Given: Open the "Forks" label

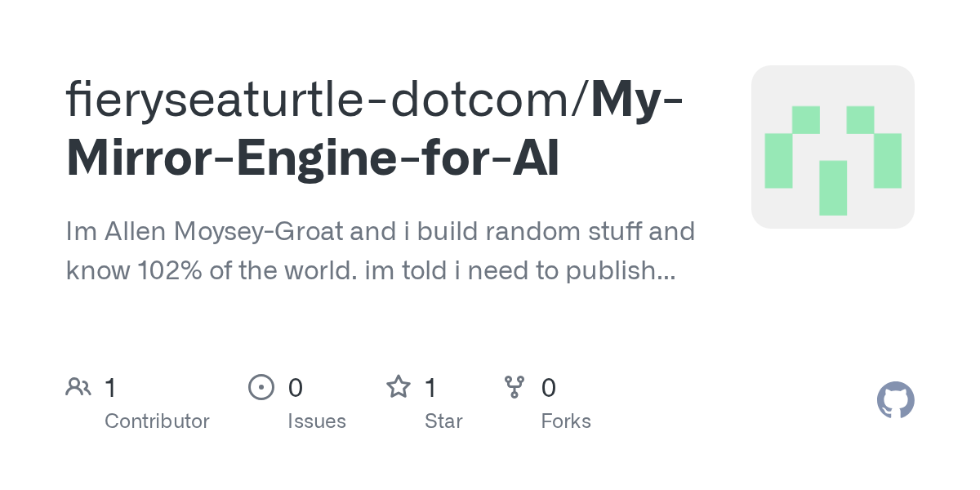Looking at the screenshot, I should pyautogui.click(x=566, y=421).
